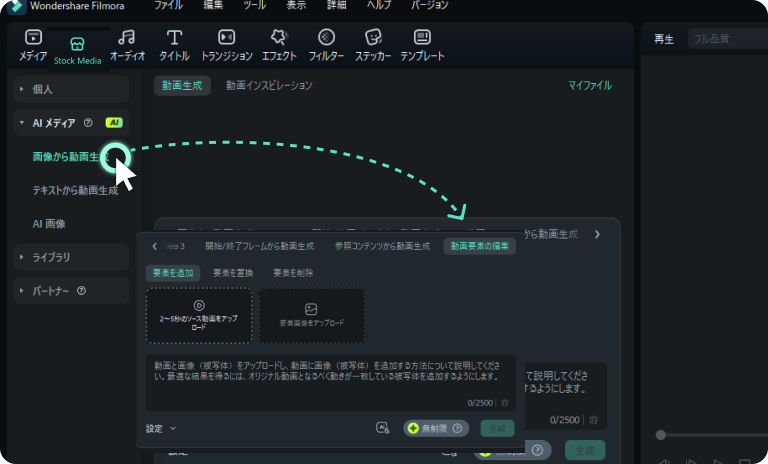Click the 生成 button in the background panel

[585, 450]
